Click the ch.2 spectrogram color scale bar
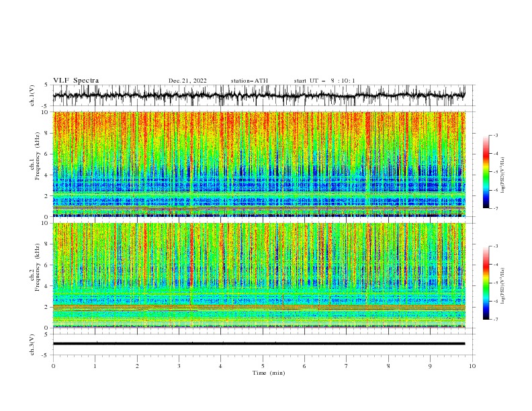The image size is (532, 411). (486, 283)
